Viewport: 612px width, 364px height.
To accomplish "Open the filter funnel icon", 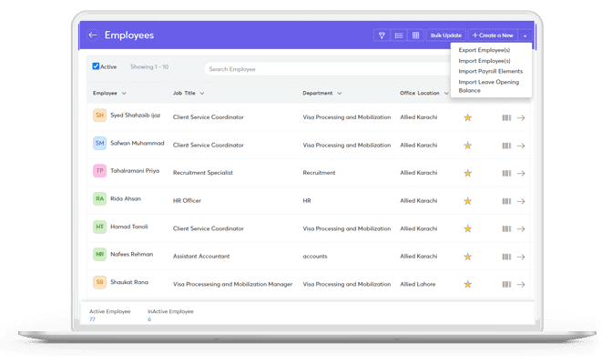I will click(x=382, y=35).
